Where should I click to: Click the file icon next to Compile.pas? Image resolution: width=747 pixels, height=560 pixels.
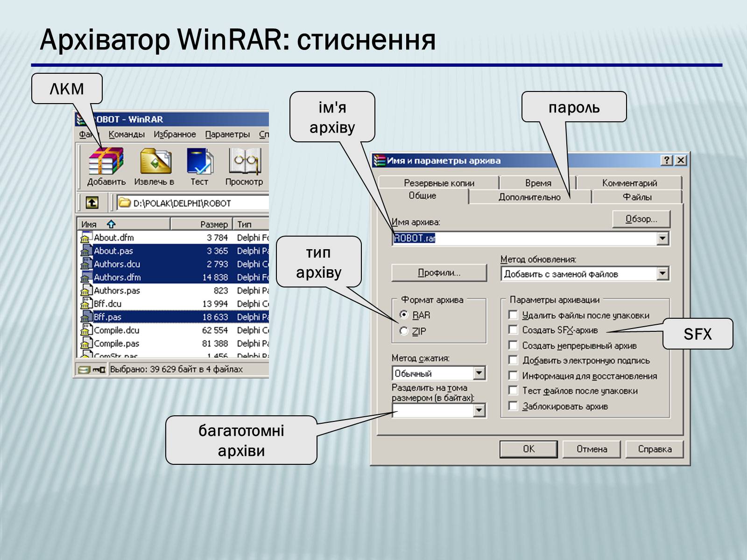[85, 343]
